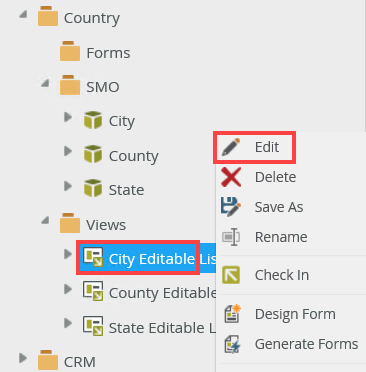Click the green Check In arrow icon
Image resolution: width=366 pixels, height=372 pixels.
pos(231,275)
